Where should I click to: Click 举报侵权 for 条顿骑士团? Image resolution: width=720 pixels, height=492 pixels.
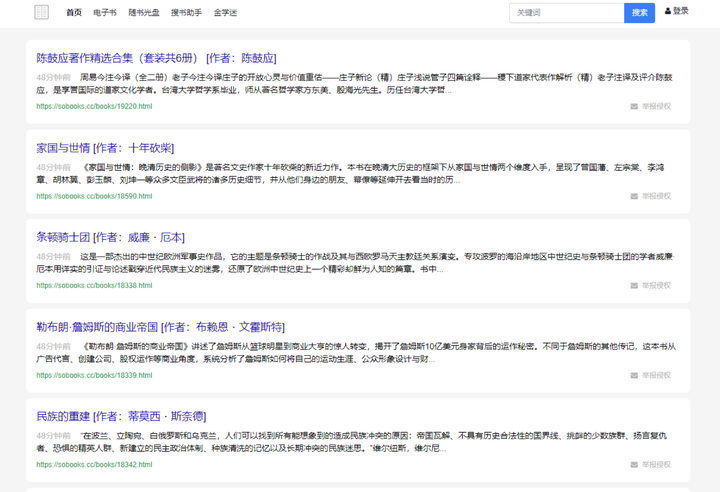point(656,286)
